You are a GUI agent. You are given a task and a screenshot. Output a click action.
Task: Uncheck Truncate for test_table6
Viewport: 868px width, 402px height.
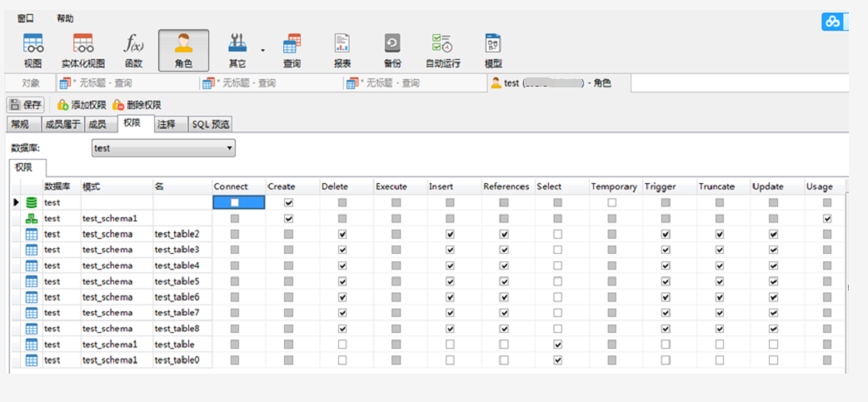click(x=719, y=297)
